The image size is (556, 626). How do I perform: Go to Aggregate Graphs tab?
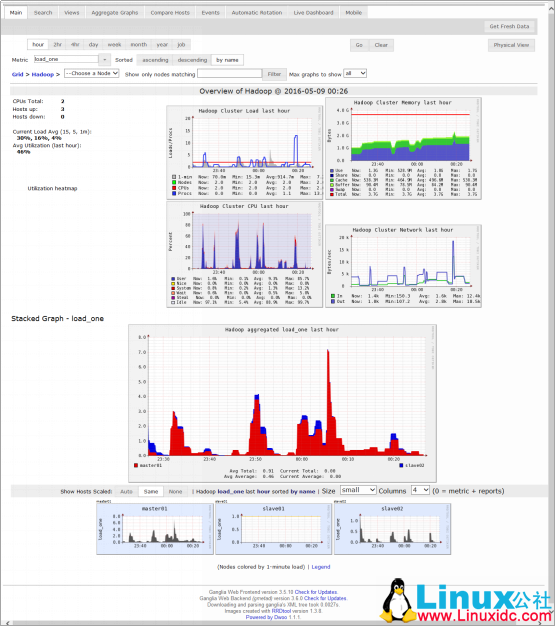(115, 13)
